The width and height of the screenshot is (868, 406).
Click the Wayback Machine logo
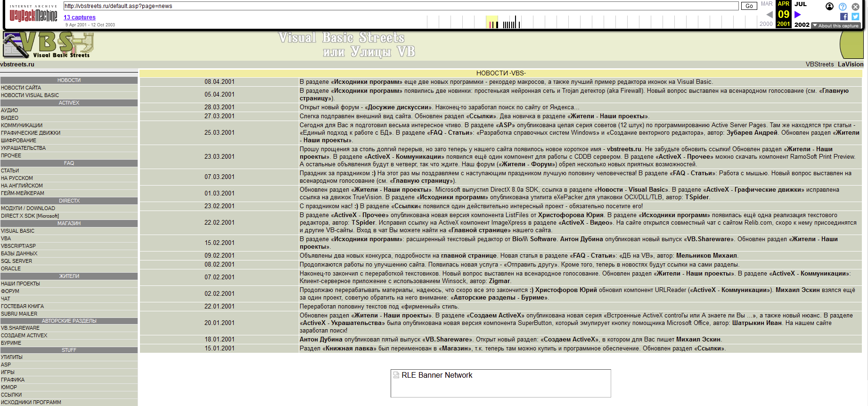pos(33,14)
